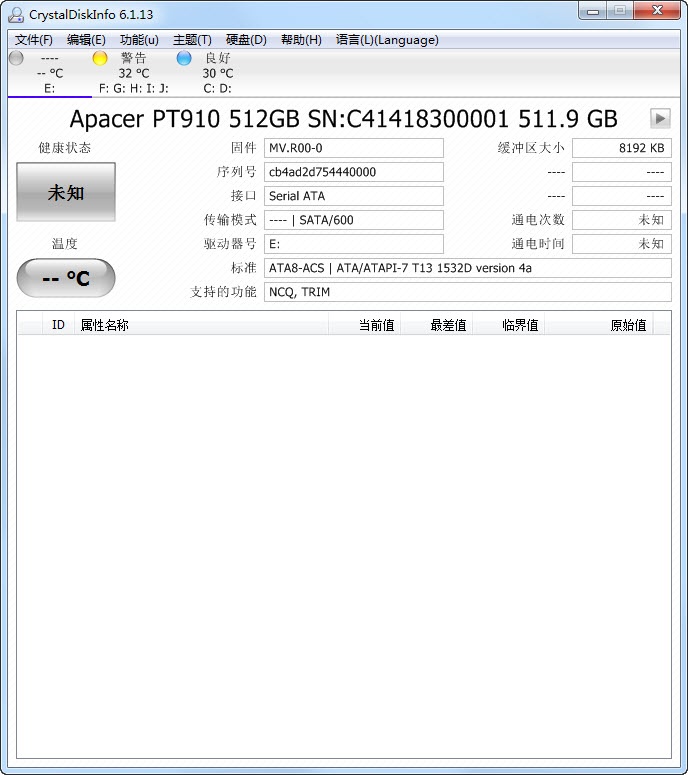Click the 32 °C warning disk temperature
The height and width of the screenshot is (775, 688).
tap(133, 73)
